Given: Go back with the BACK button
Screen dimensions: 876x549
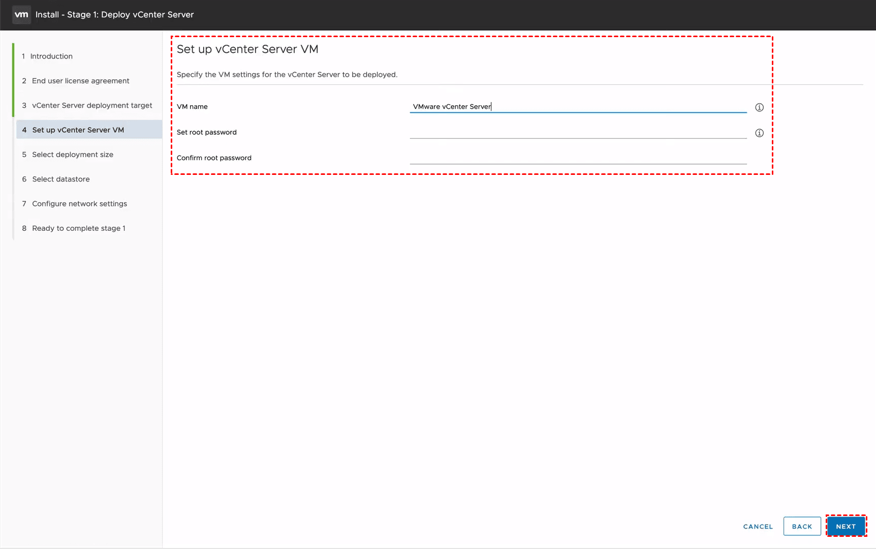Looking at the screenshot, I should pyautogui.click(x=802, y=526).
